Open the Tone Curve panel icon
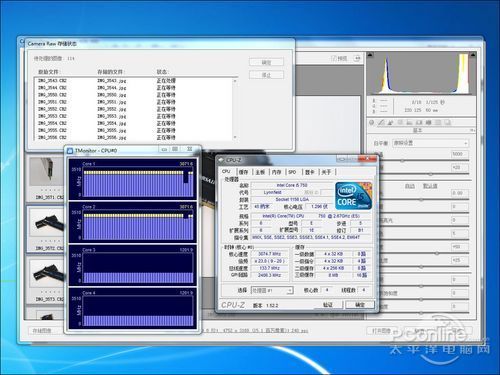The width and height of the screenshot is (500, 375). click(381, 122)
